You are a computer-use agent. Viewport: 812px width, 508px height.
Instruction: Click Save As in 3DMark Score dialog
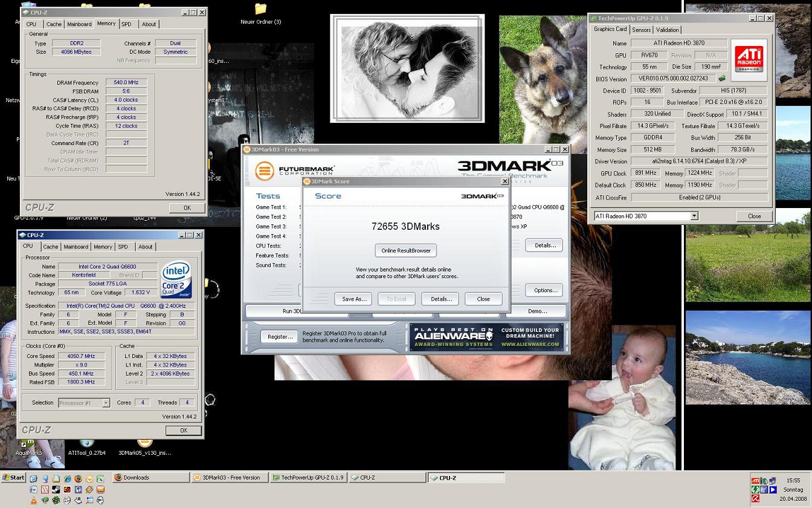coord(353,299)
